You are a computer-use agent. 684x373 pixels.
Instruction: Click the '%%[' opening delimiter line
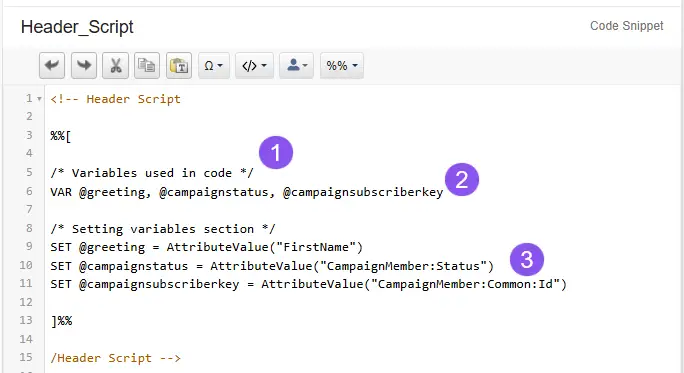[x=61, y=136]
